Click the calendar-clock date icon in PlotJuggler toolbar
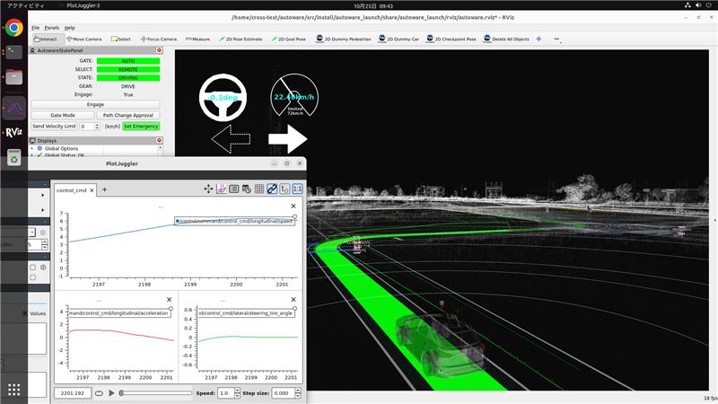 (246, 189)
